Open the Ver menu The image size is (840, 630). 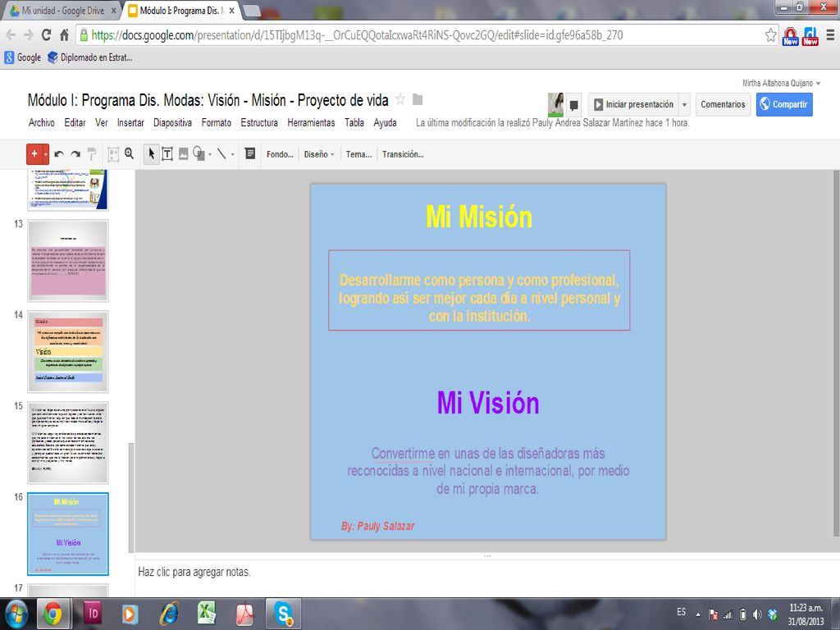click(101, 123)
